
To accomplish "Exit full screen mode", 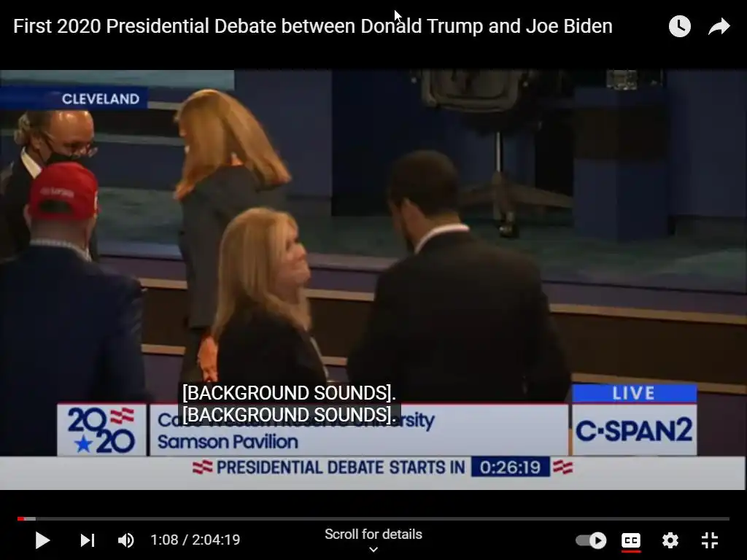I will [710, 540].
